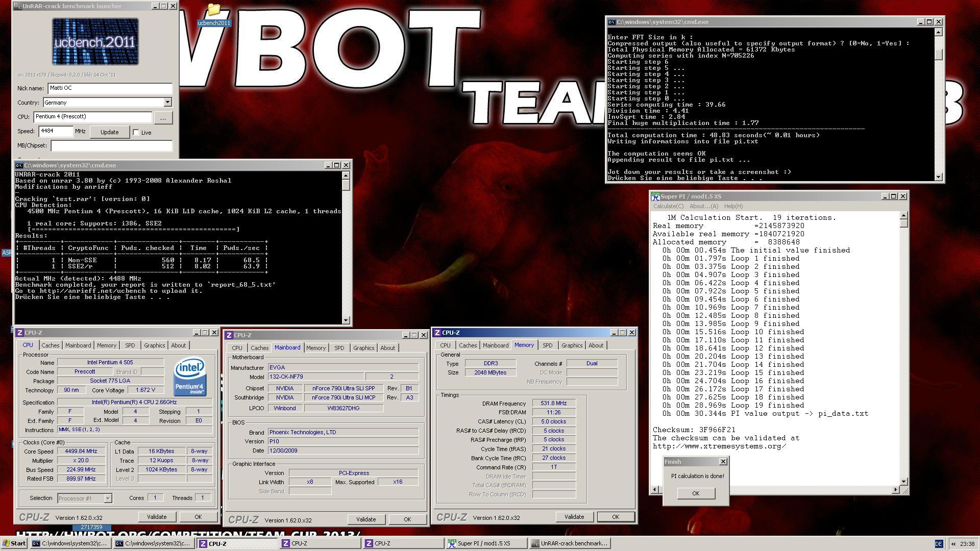Open Mainboard tab in the CPU-Z CPU window

pos(78,345)
